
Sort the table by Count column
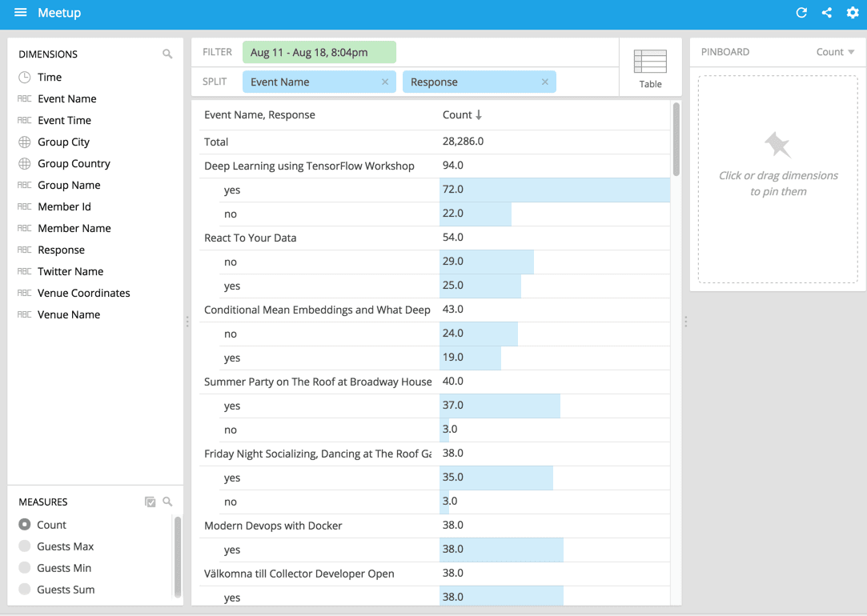(x=462, y=115)
